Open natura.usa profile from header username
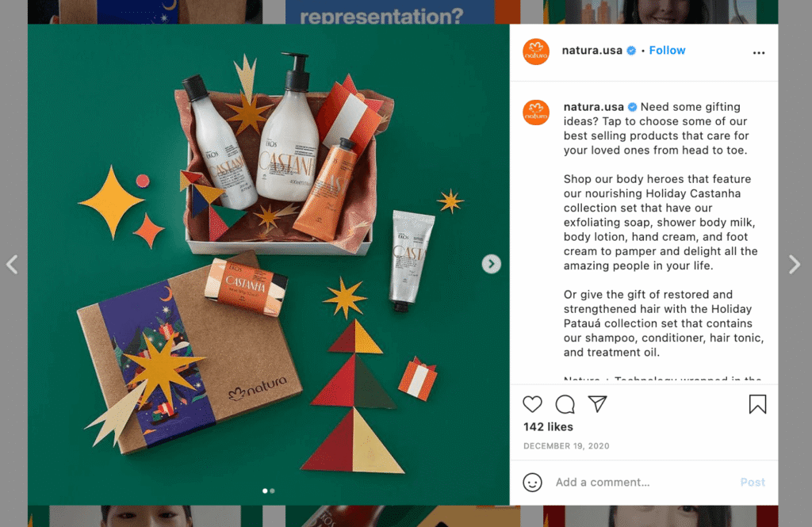The height and width of the screenshot is (527, 812). pyautogui.click(x=592, y=50)
